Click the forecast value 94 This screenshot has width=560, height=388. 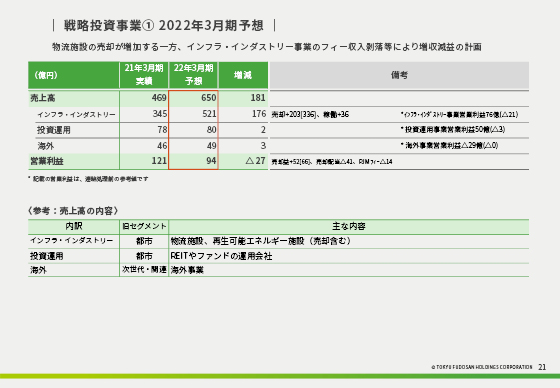click(x=211, y=161)
